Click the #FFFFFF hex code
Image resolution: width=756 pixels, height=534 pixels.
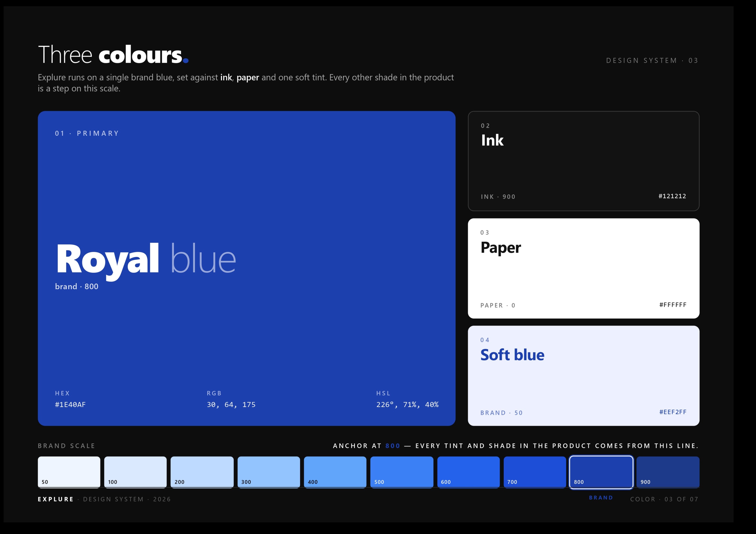(673, 305)
